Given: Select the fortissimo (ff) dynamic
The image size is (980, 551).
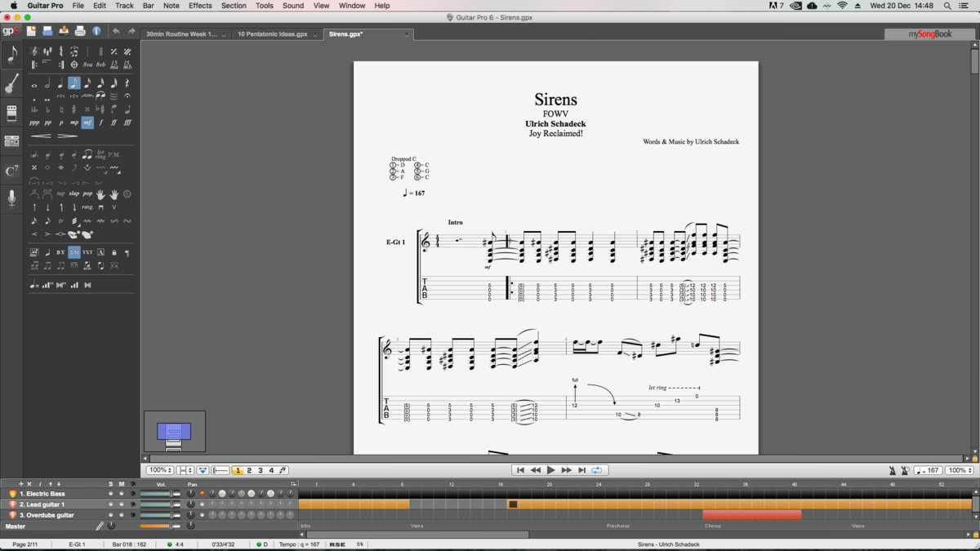Looking at the screenshot, I should [114, 122].
